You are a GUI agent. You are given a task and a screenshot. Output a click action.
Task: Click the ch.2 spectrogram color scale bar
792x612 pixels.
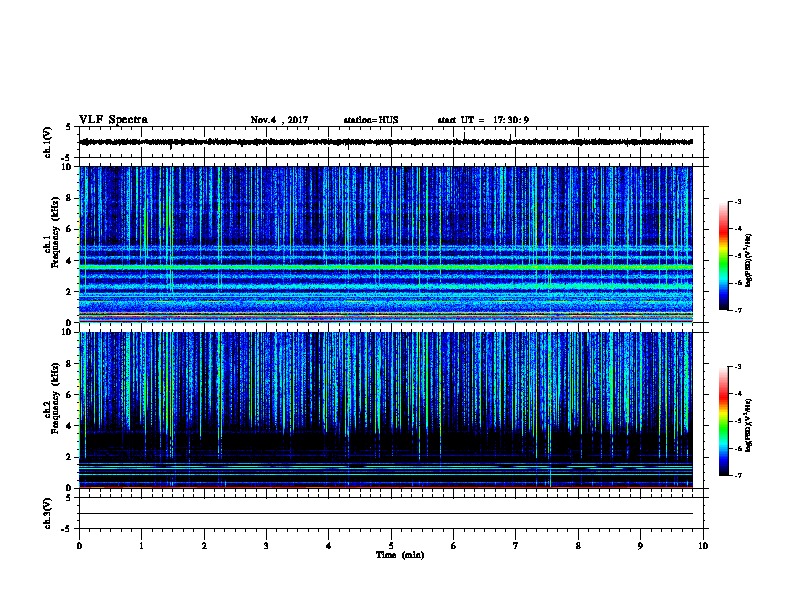[x=724, y=421]
